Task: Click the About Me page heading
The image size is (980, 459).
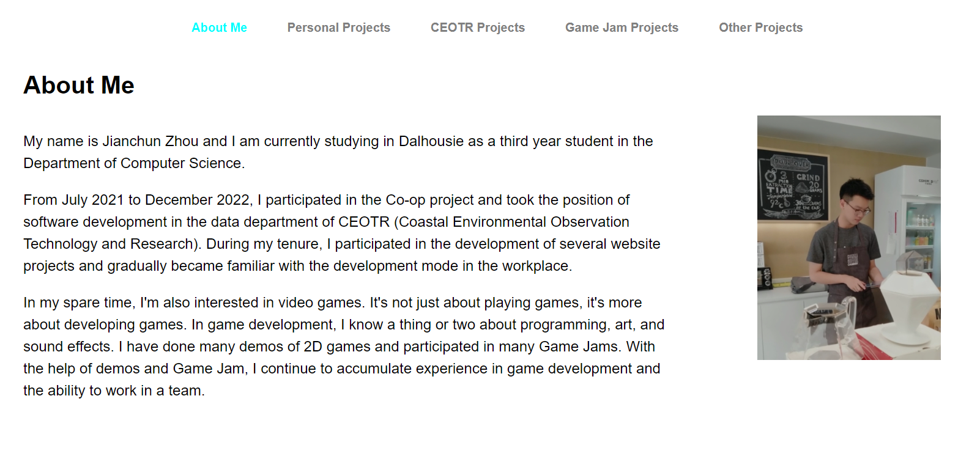Action: coord(79,85)
